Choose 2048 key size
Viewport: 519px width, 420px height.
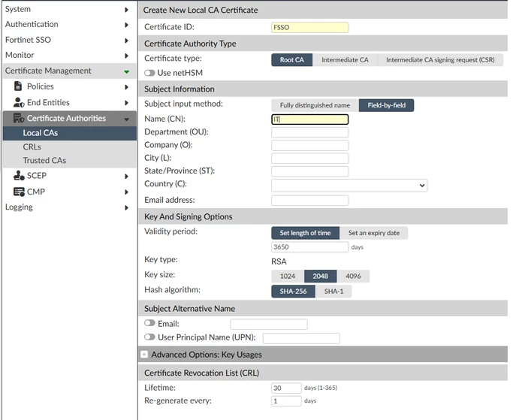[x=321, y=276]
